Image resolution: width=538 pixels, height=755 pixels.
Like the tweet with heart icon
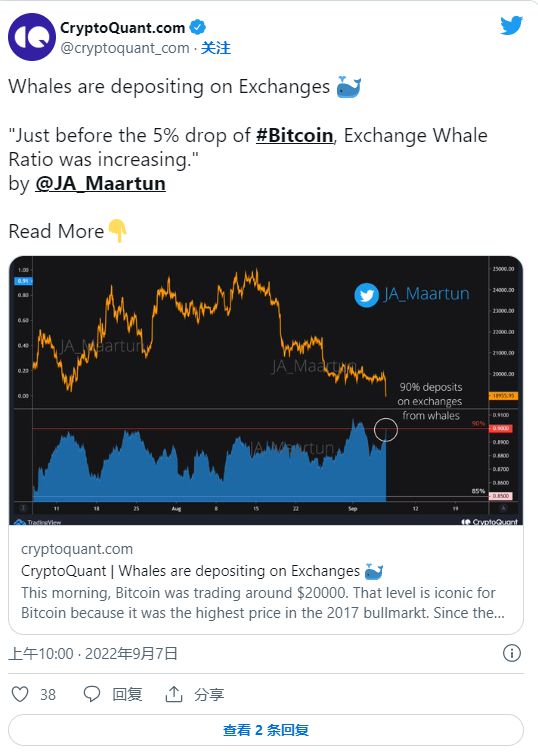(x=20, y=694)
